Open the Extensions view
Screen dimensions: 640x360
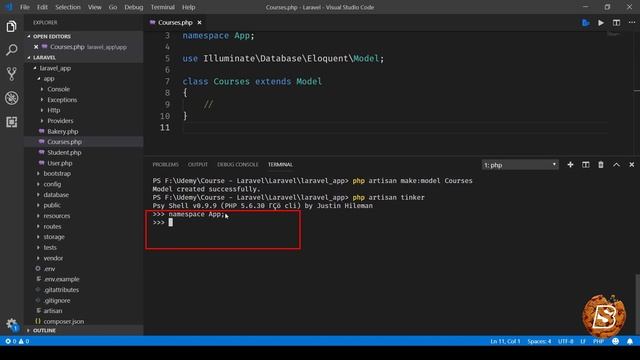pyautogui.click(x=11, y=122)
